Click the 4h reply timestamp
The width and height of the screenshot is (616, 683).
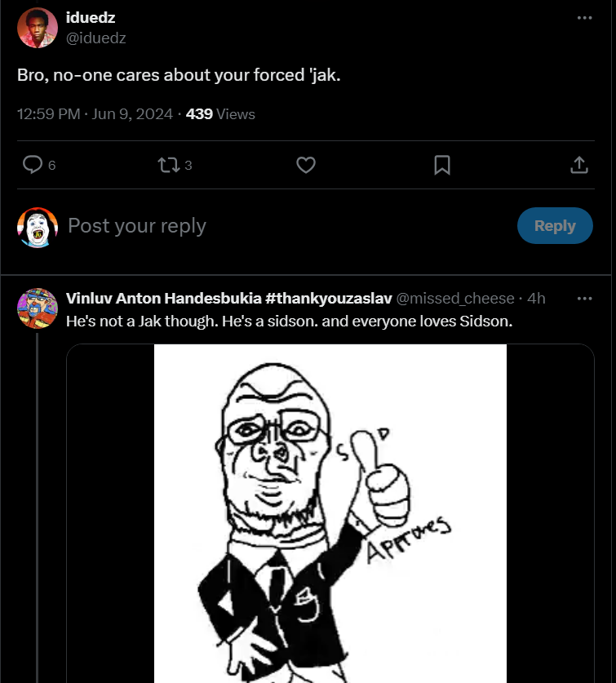point(537,299)
